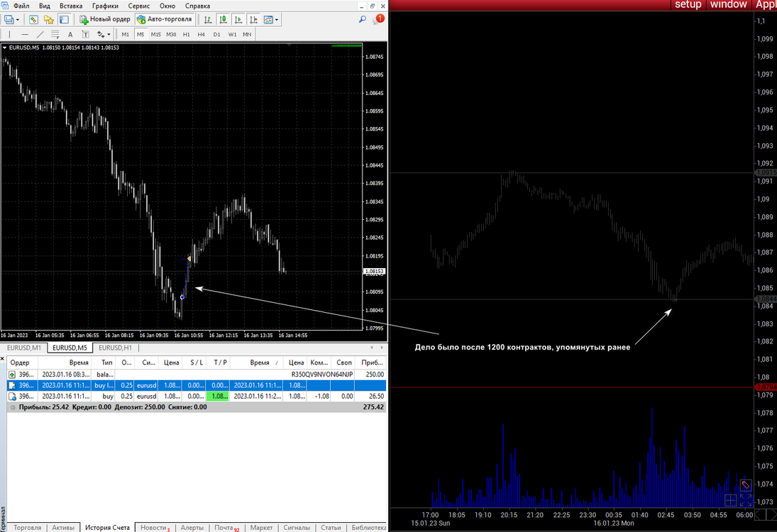Switch chart to candlesticks icon
The height and width of the screenshot is (532, 777).
(x=223, y=20)
